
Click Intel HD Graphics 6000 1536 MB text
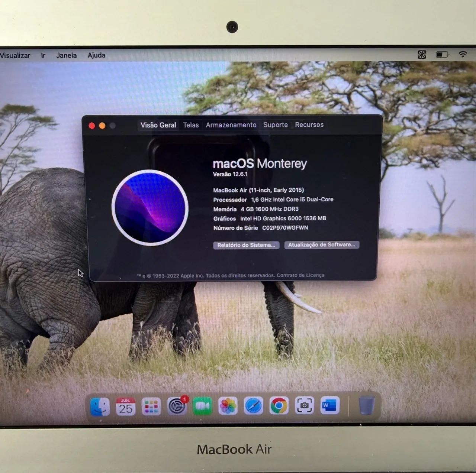283,218
